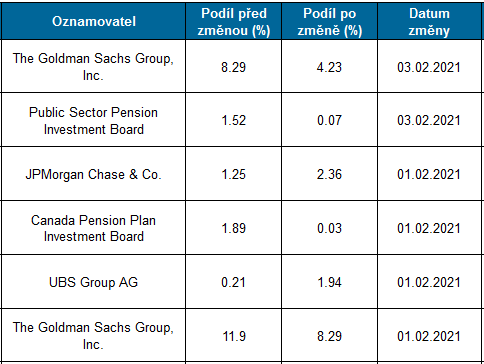Viewport: 484px width, 364px height.
Task: Select the Datum změny column header
Action: [429, 22]
